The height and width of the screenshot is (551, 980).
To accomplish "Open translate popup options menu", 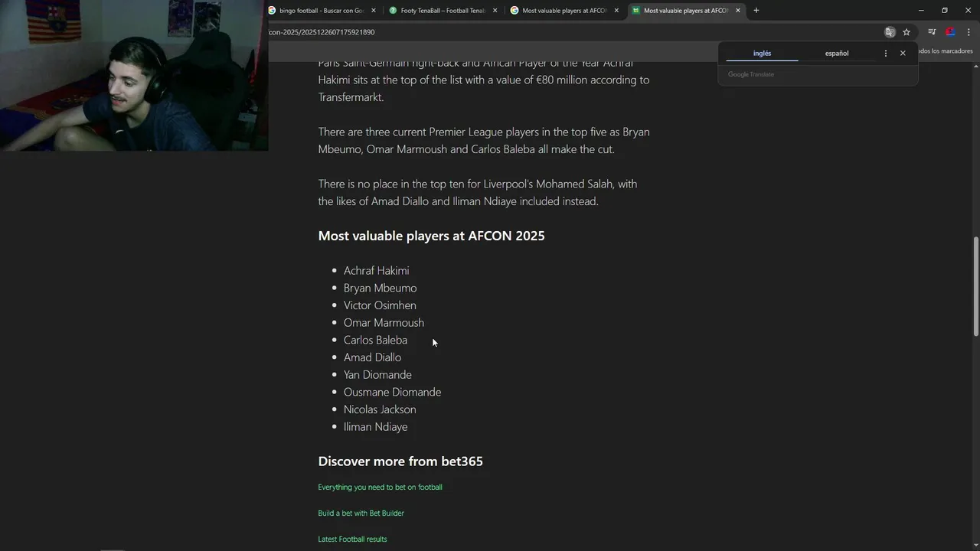I will [886, 54].
